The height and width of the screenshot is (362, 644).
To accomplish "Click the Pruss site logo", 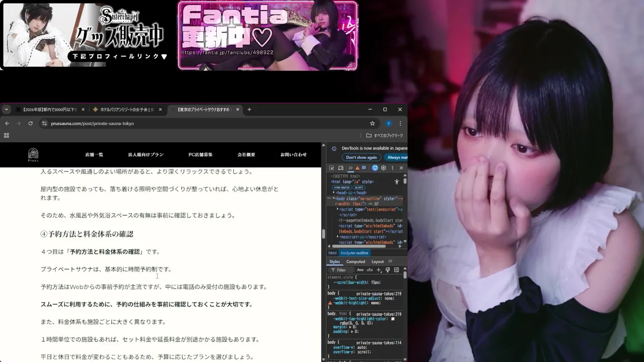I will coord(33,155).
